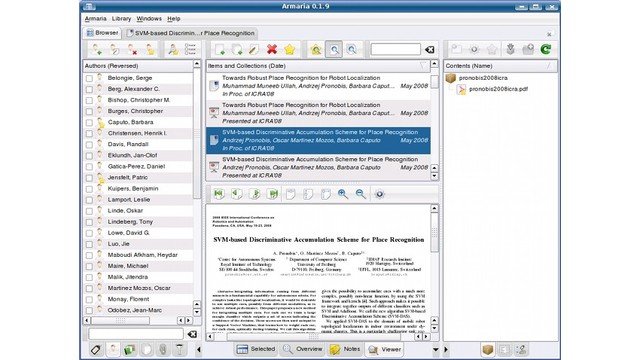The image size is (640, 360).
Task: Show books panel with green book icon
Action: coord(129,350)
